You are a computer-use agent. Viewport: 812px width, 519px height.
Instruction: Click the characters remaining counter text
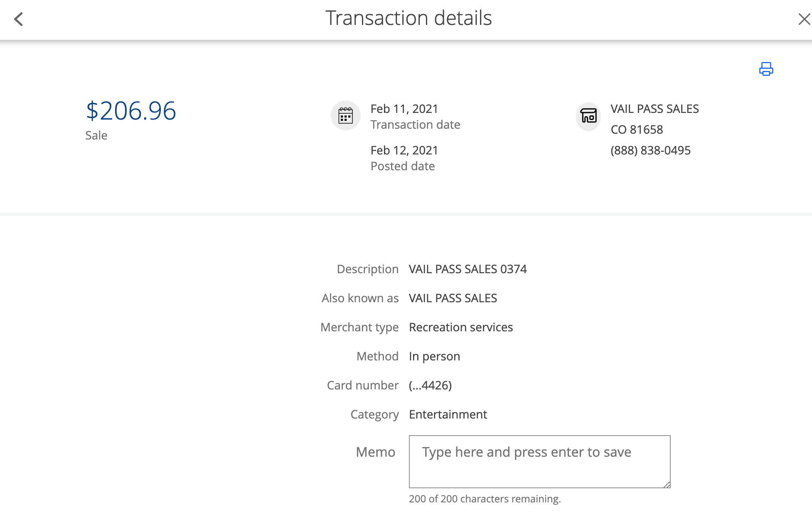485,499
